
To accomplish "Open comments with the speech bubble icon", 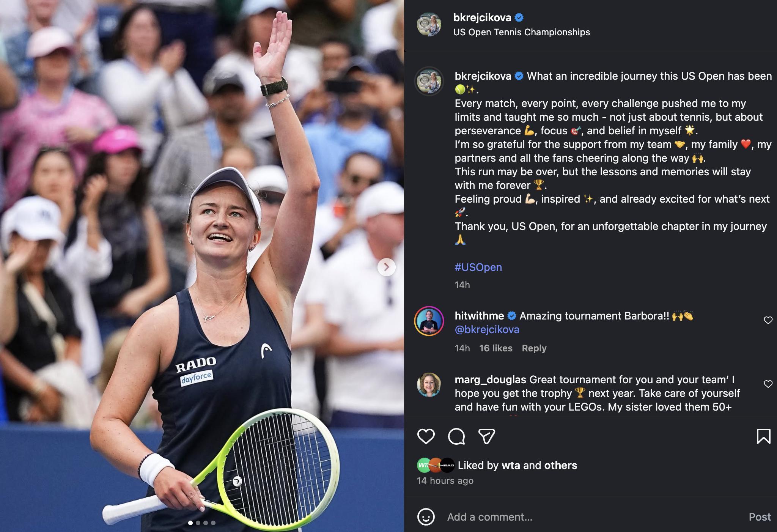I will (456, 436).
